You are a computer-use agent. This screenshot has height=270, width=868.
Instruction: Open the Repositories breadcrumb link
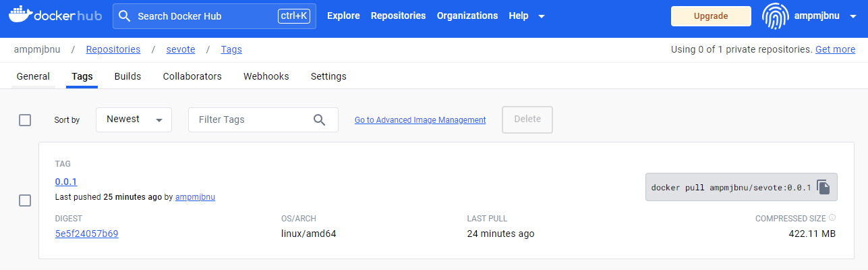coord(113,49)
